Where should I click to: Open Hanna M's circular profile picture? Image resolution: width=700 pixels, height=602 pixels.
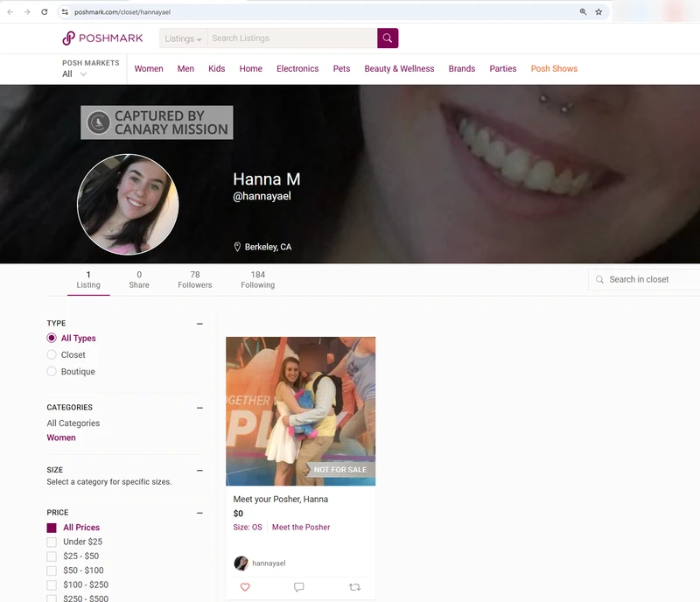[128, 205]
